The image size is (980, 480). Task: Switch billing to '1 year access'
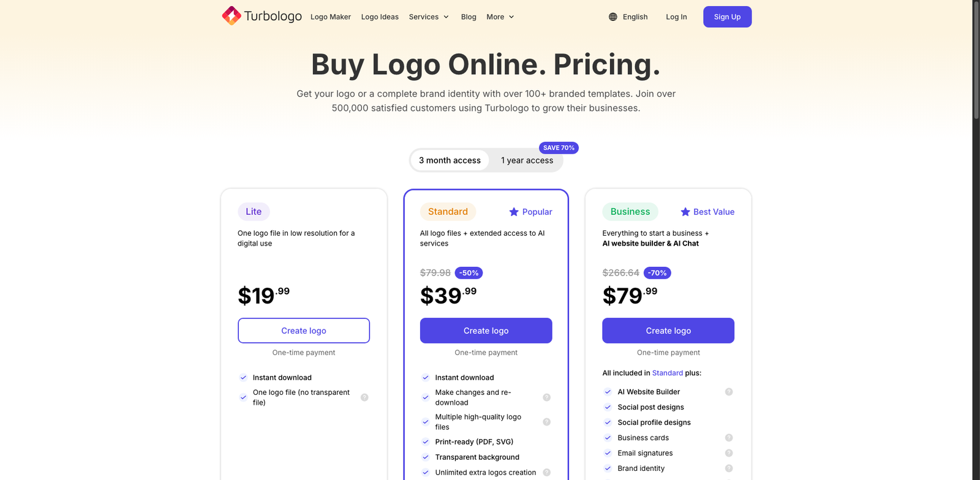point(527,160)
